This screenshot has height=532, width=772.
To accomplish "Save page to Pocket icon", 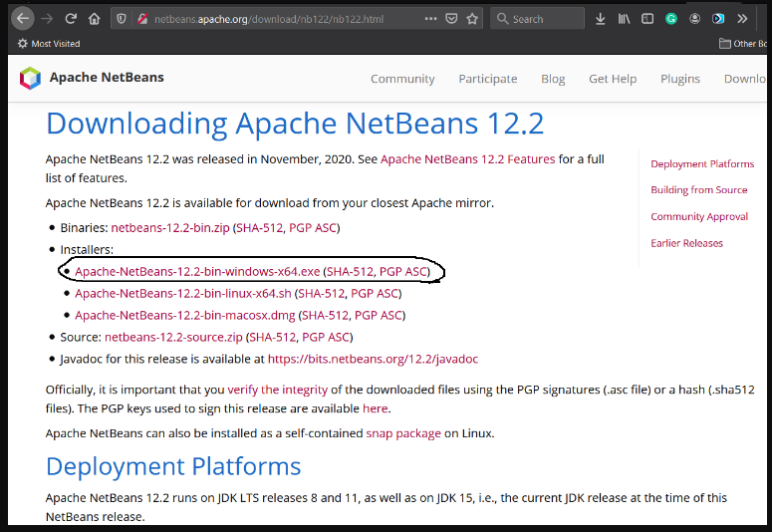I will tap(451, 19).
